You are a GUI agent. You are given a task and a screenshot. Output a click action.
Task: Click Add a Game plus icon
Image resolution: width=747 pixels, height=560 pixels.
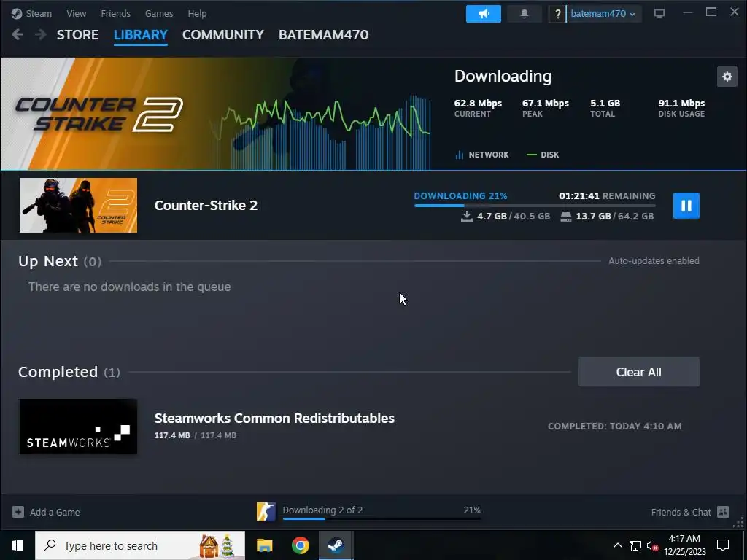point(18,512)
